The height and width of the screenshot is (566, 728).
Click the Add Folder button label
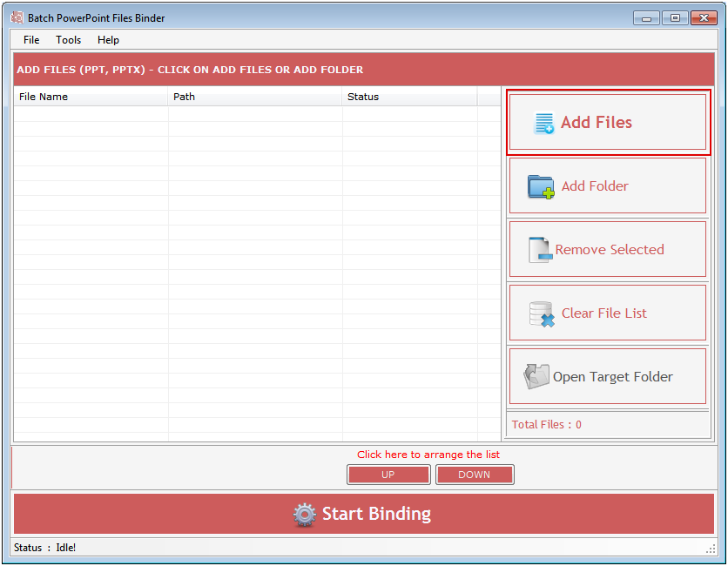pyautogui.click(x=595, y=186)
